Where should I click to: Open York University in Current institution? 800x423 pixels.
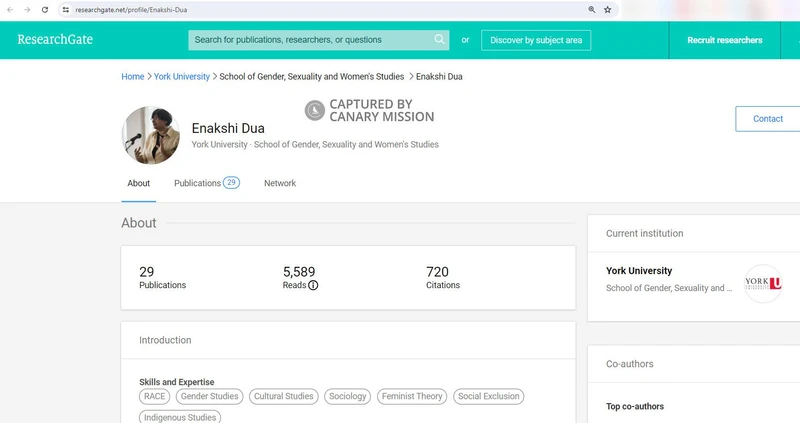tap(639, 271)
